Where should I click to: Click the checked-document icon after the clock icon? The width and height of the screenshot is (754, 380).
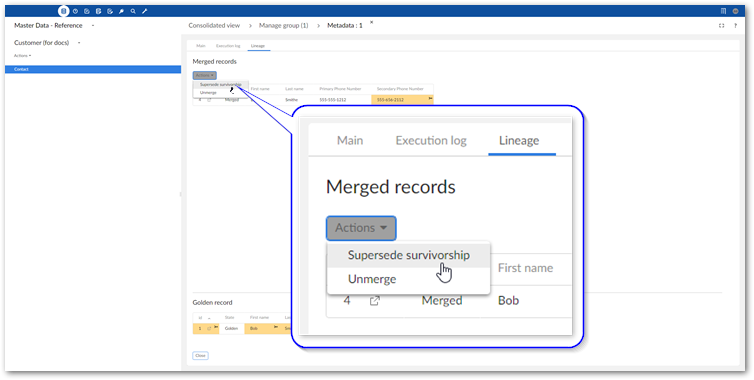coord(87,11)
